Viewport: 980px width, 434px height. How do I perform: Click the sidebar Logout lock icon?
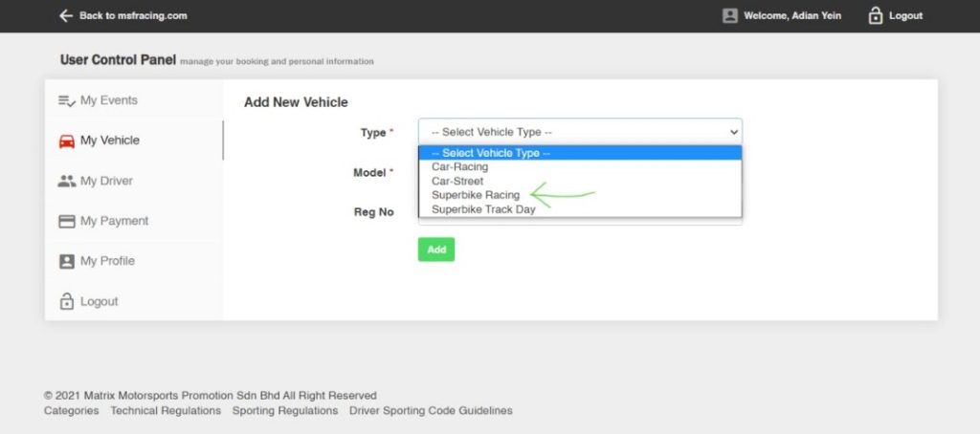coord(66,301)
